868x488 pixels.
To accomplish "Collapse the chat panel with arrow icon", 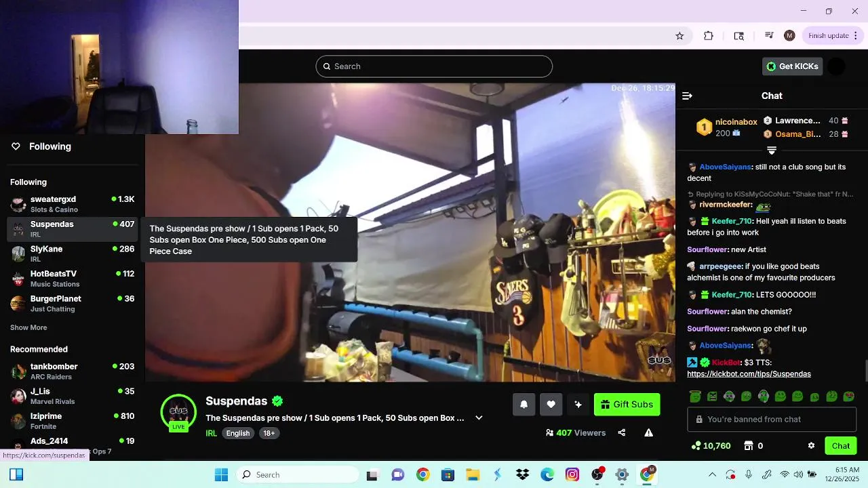I will point(687,96).
